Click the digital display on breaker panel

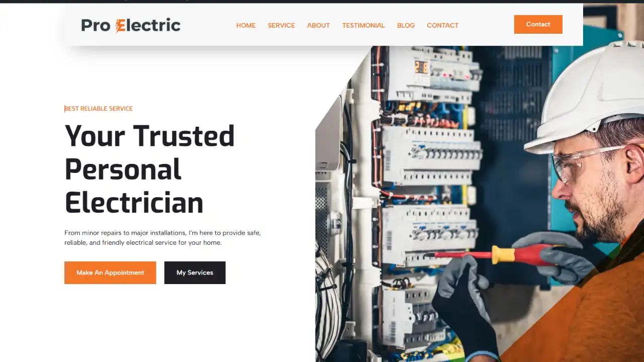[422, 67]
